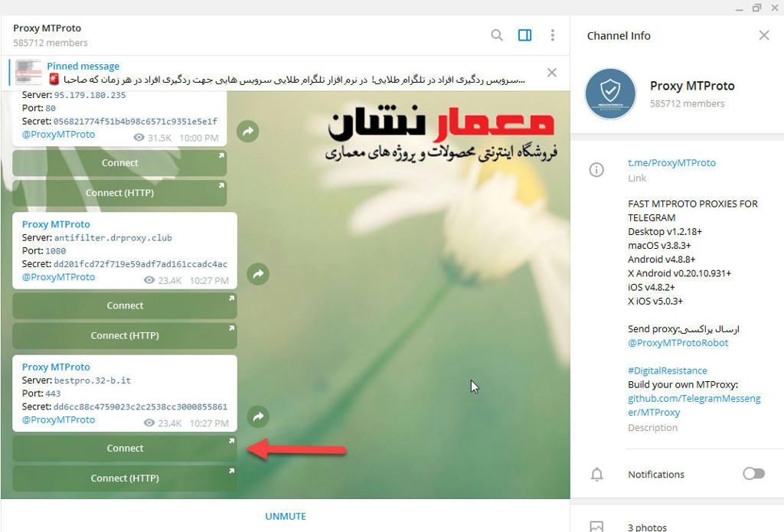
Task: Open the github.com MTProxy link
Action: click(x=694, y=406)
